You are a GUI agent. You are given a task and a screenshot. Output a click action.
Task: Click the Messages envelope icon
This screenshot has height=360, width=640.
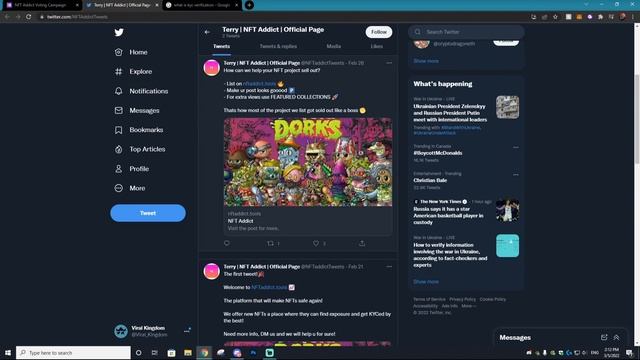[118, 110]
